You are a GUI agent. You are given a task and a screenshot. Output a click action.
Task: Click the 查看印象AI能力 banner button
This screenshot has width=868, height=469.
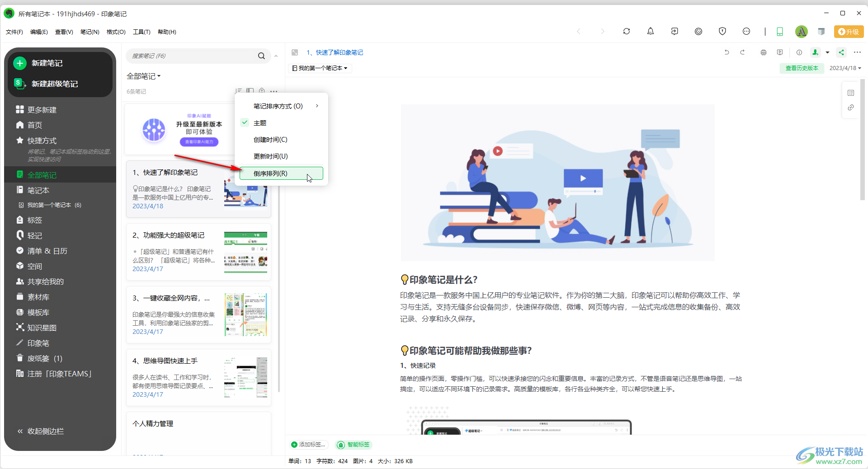[x=199, y=142]
